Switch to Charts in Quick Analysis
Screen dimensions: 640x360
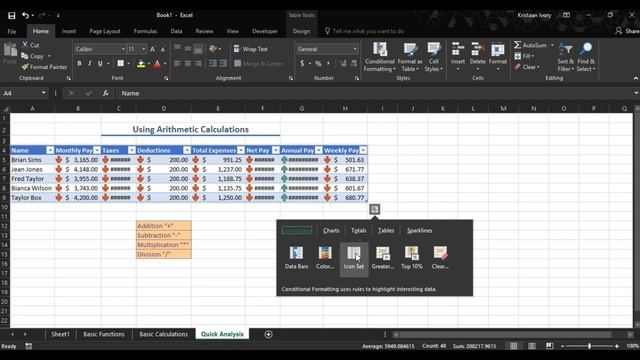[x=331, y=231]
